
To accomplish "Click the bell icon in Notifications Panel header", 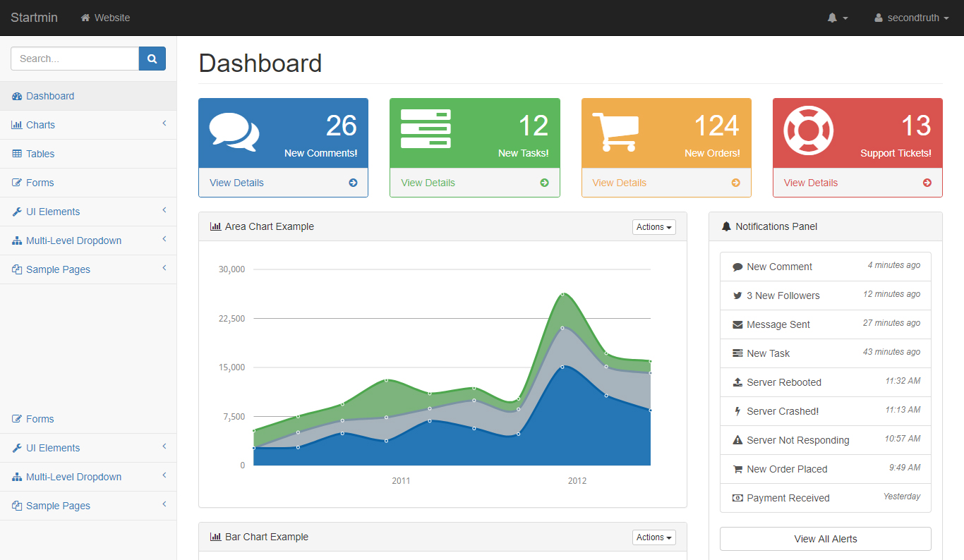I will (726, 226).
